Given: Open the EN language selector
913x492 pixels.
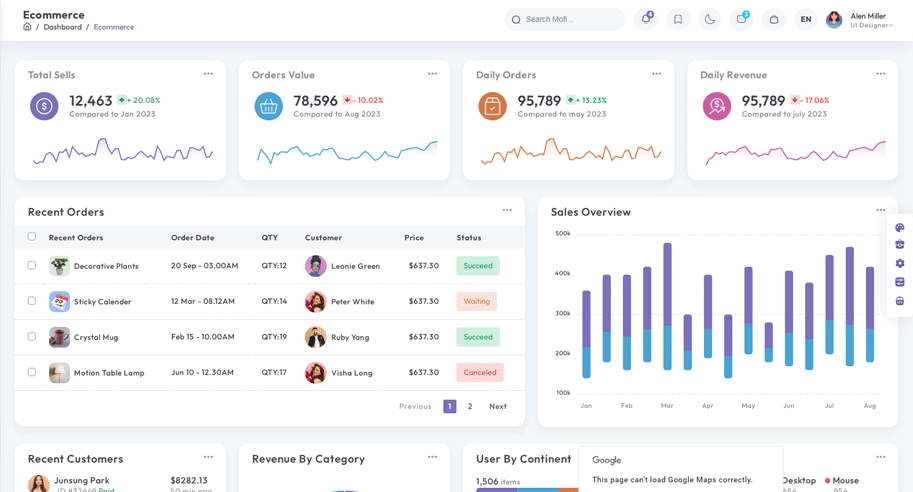Looking at the screenshot, I should tap(805, 19).
